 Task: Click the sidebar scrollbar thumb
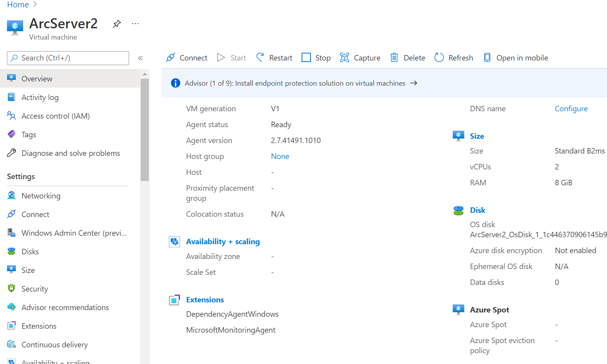tap(145, 129)
